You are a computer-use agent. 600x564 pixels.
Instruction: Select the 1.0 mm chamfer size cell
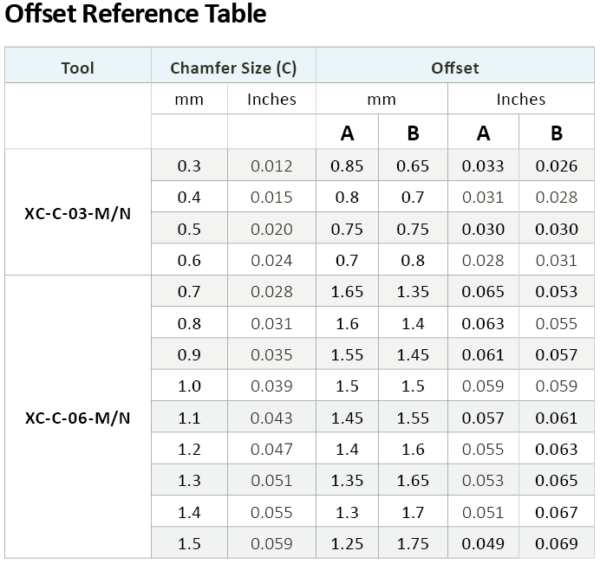click(189, 386)
